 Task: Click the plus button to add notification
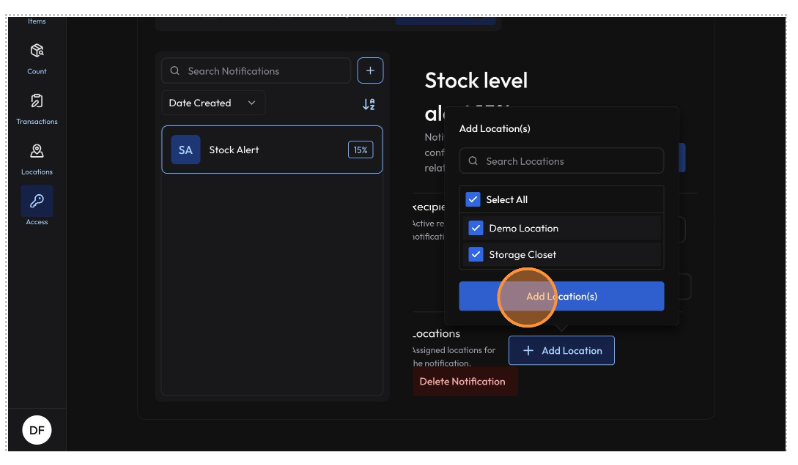pyautogui.click(x=370, y=71)
